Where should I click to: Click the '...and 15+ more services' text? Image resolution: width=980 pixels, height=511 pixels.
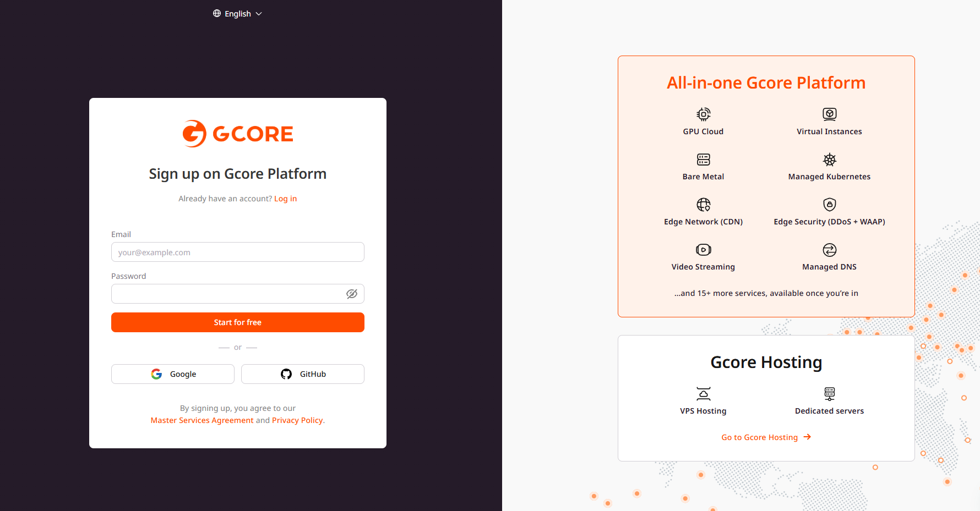point(766,293)
